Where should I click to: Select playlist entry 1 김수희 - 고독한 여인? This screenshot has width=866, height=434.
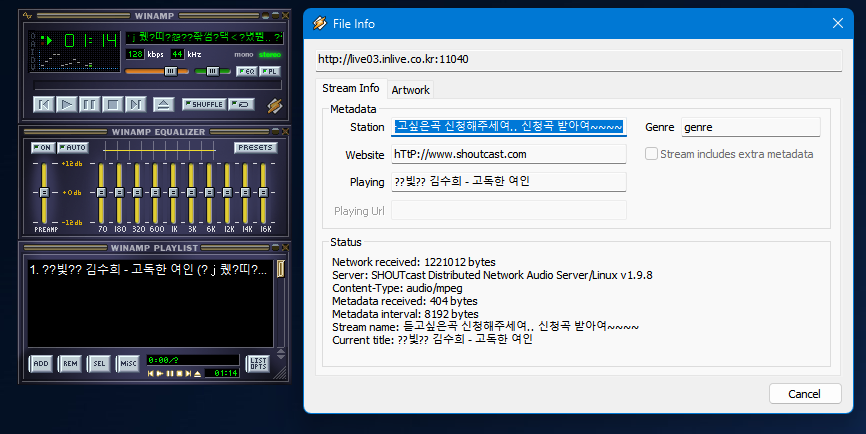148,269
